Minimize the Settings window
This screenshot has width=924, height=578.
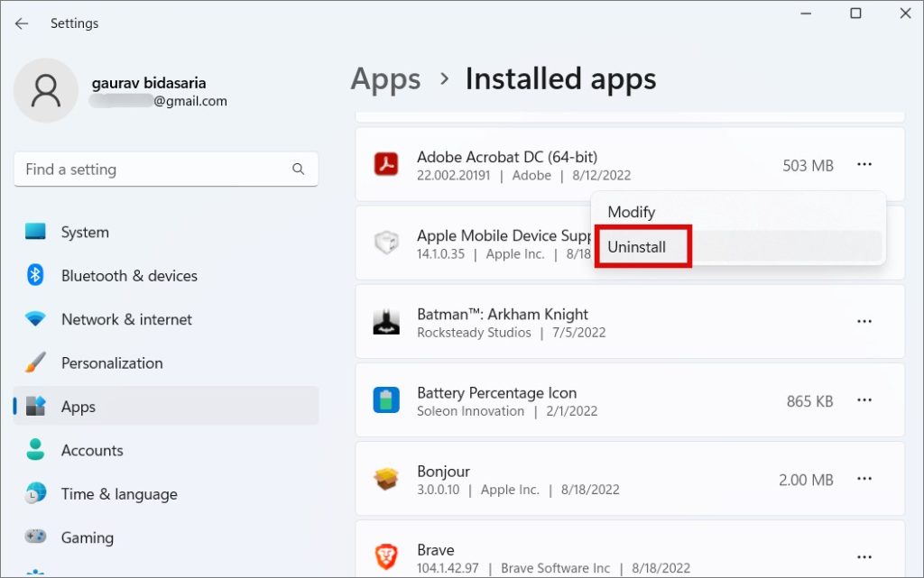click(806, 13)
